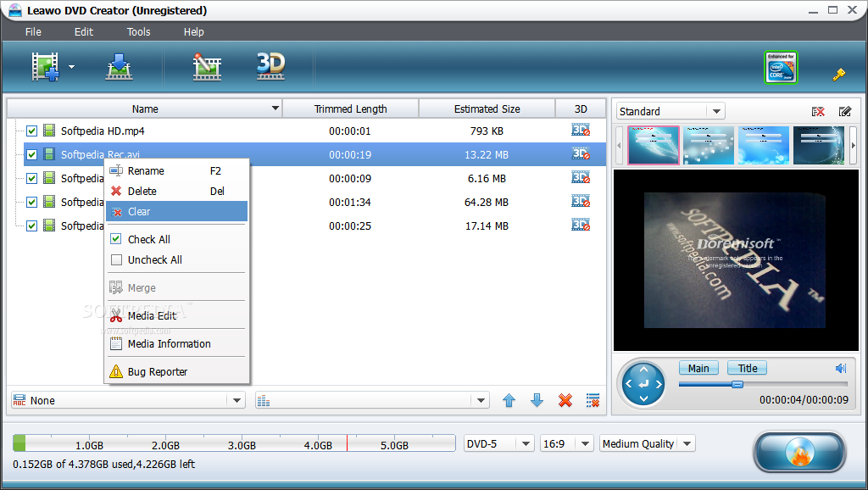Show previous menu templates arrow
The height and width of the screenshot is (490, 868).
(619, 146)
